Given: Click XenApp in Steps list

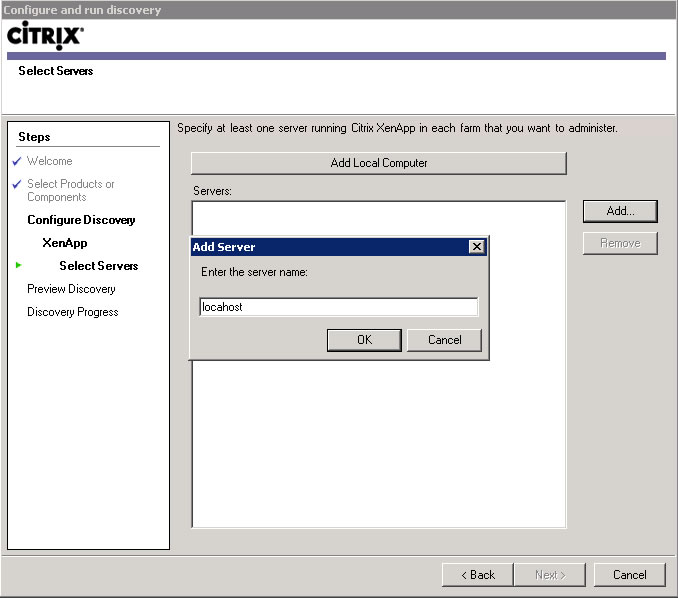Looking at the screenshot, I should pyautogui.click(x=65, y=243).
